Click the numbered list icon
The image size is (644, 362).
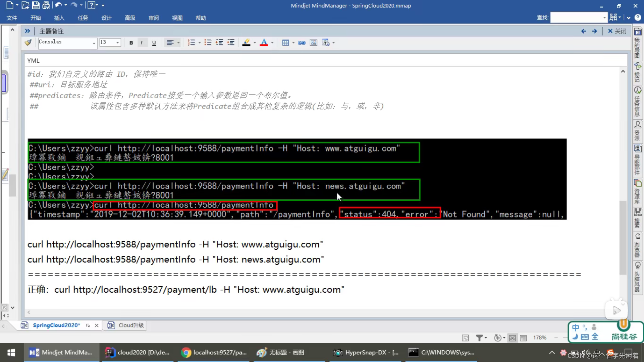pos(191,43)
